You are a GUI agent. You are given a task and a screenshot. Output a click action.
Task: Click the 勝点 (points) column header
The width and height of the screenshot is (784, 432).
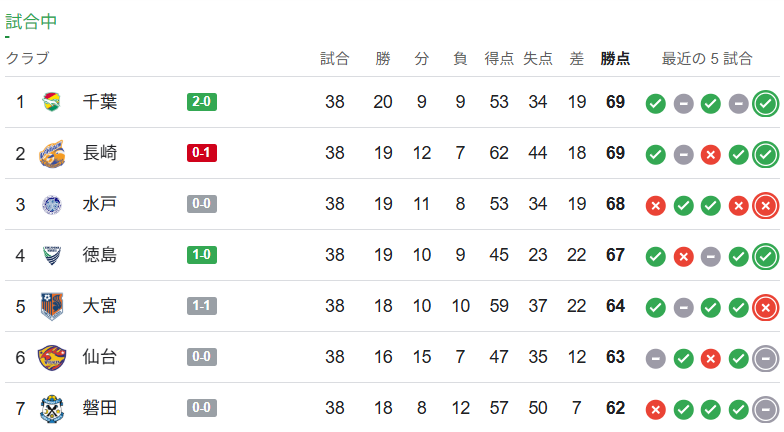[615, 59]
